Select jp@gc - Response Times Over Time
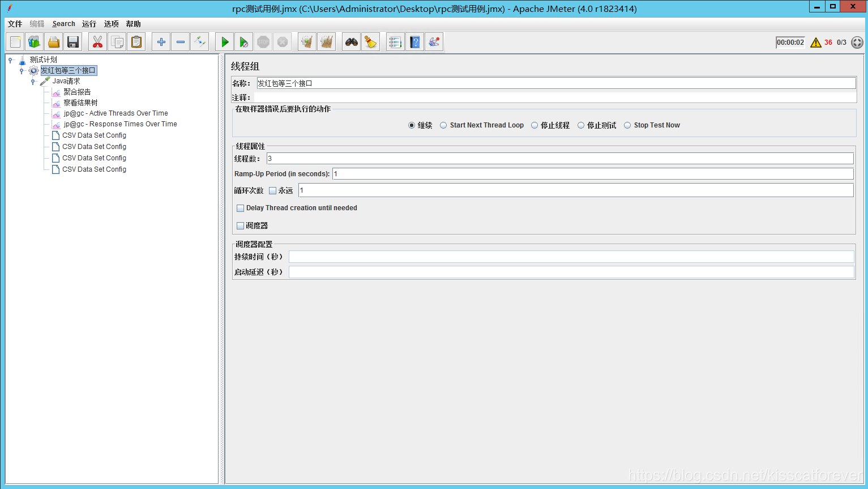 coord(120,124)
